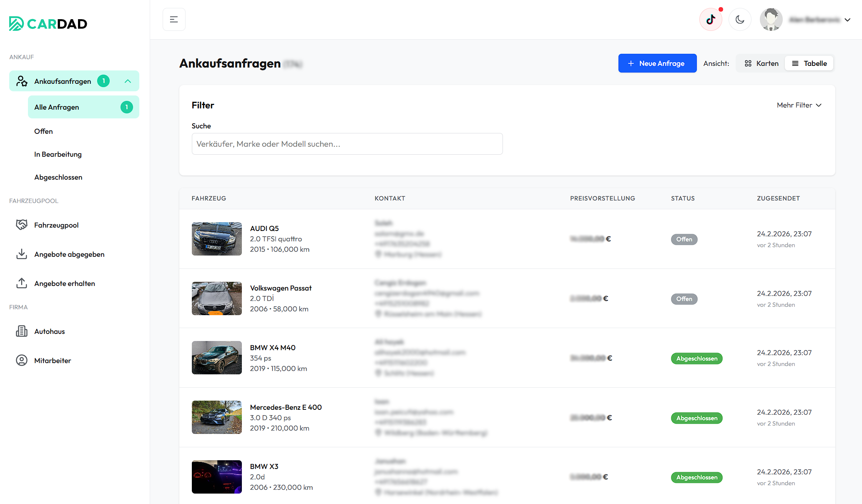Focus the Verkäufer, Marke oder Modell search field
Image resolution: width=862 pixels, height=504 pixels.
(x=347, y=144)
